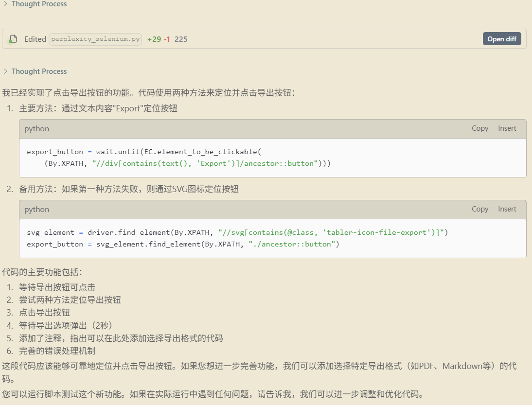Screen dimensions: 532x405
Task: Click the python label of second code block
Action: 36,210
